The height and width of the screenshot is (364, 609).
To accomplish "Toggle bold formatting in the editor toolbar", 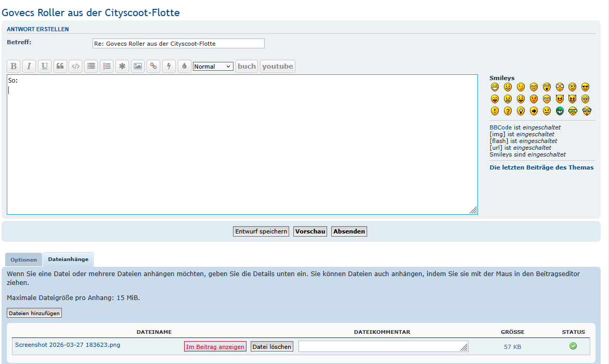I will pyautogui.click(x=14, y=66).
